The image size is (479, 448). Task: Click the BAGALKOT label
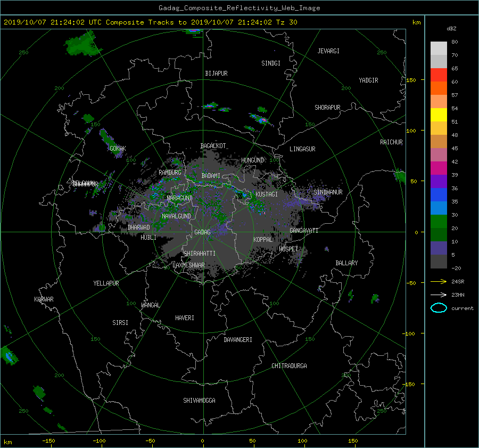[x=213, y=146]
